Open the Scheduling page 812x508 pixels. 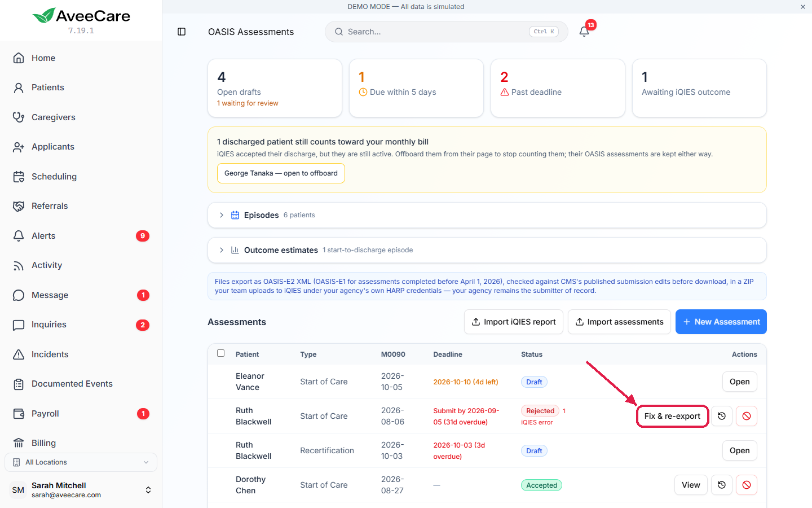81,177
